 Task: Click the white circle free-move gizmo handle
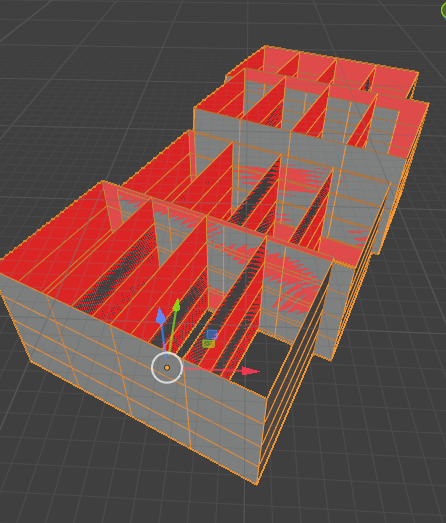pyautogui.click(x=167, y=368)
